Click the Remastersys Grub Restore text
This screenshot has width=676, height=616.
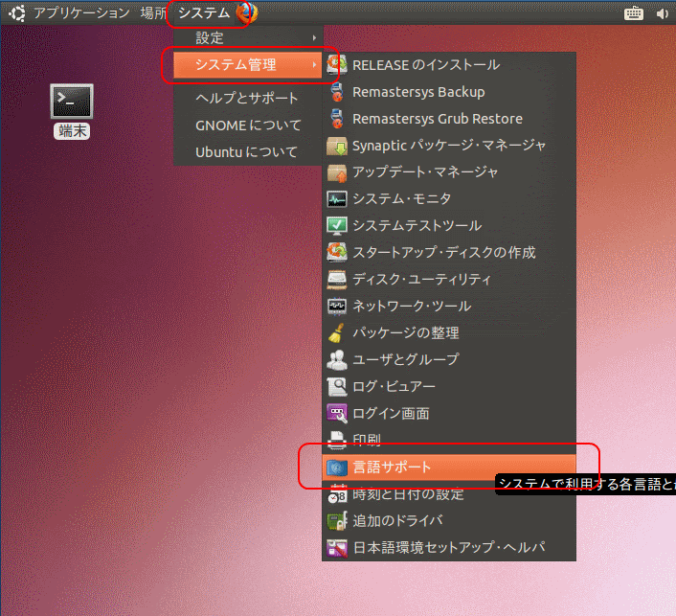pos(438,119)
